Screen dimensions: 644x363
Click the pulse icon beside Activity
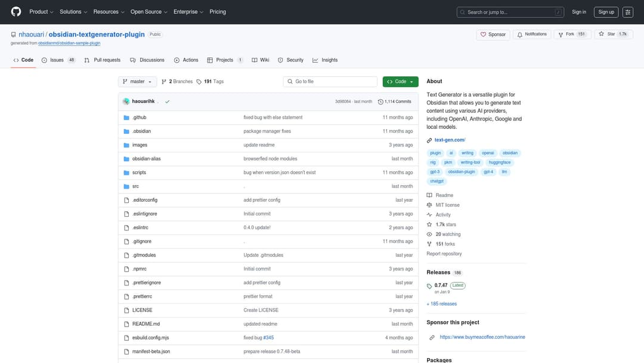(429, 214)
